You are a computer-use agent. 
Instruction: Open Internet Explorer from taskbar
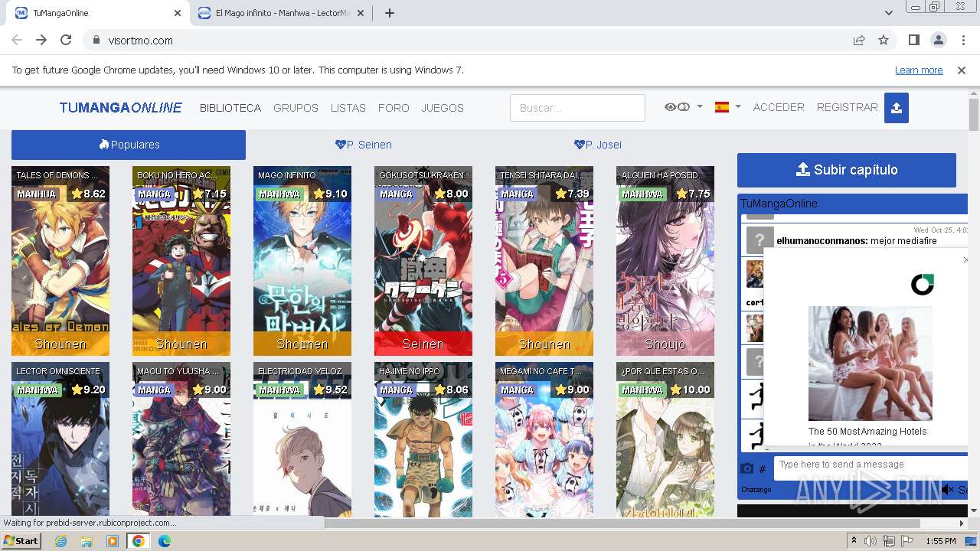pyautogui.click(x=60, y=541)
